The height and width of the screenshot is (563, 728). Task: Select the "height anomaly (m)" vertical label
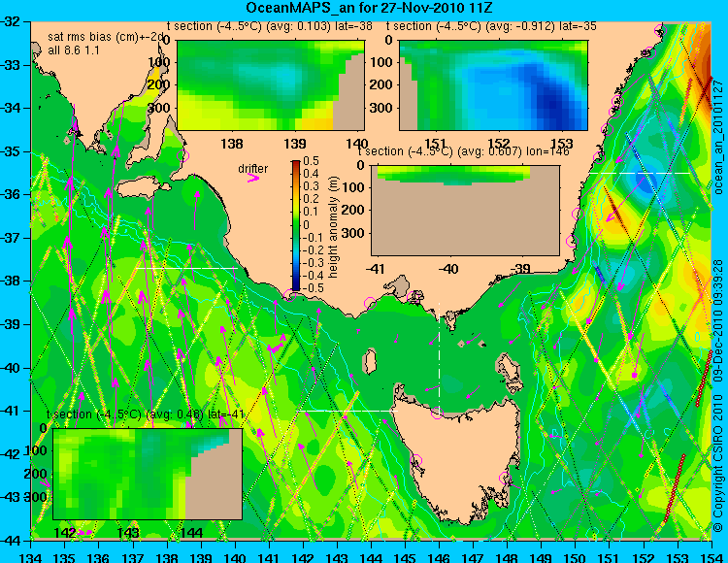pyautogui.click(x=333, y=227)
